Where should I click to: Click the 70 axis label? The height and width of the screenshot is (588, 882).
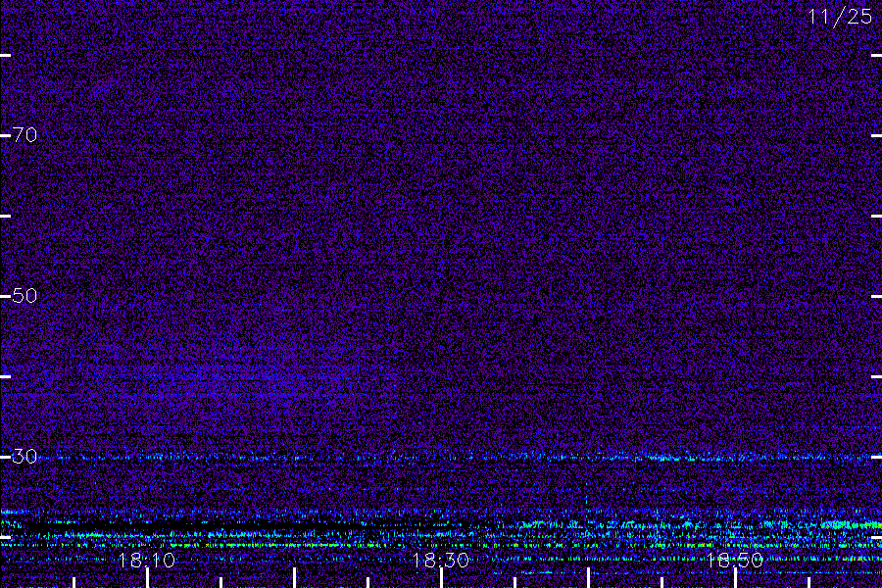(x=24, y=135)
